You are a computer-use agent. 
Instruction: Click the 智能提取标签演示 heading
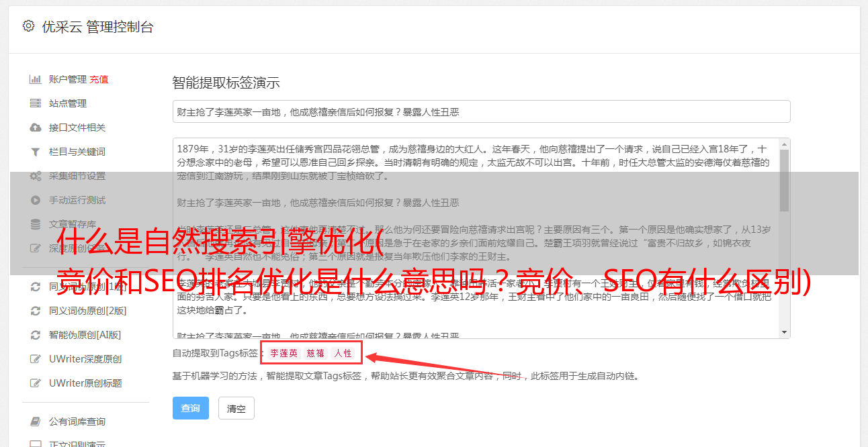226,83
